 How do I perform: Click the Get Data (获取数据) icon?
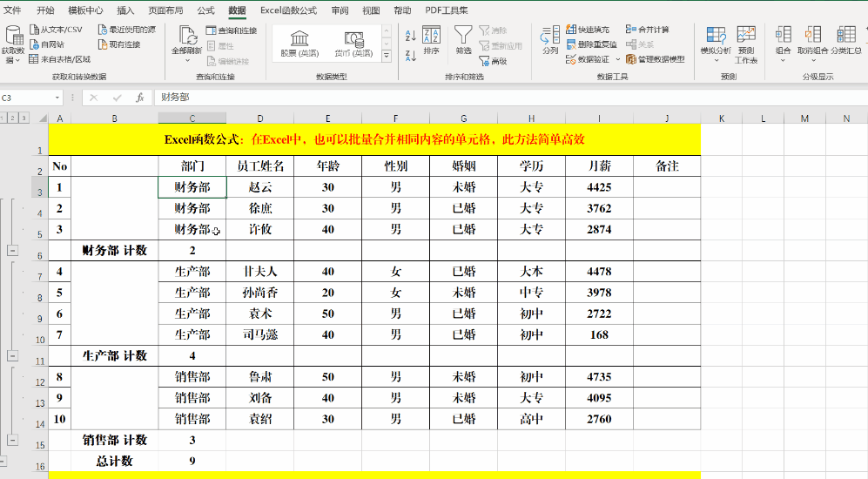click(13, 36)
